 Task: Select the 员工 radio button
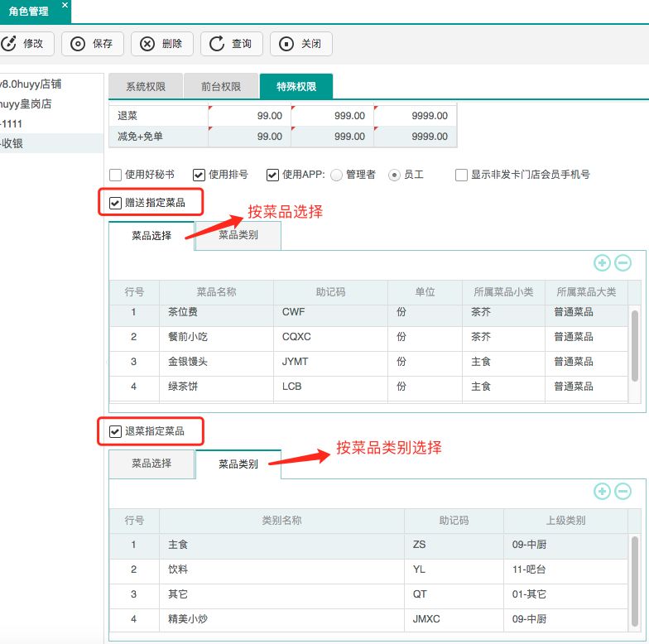394,175
